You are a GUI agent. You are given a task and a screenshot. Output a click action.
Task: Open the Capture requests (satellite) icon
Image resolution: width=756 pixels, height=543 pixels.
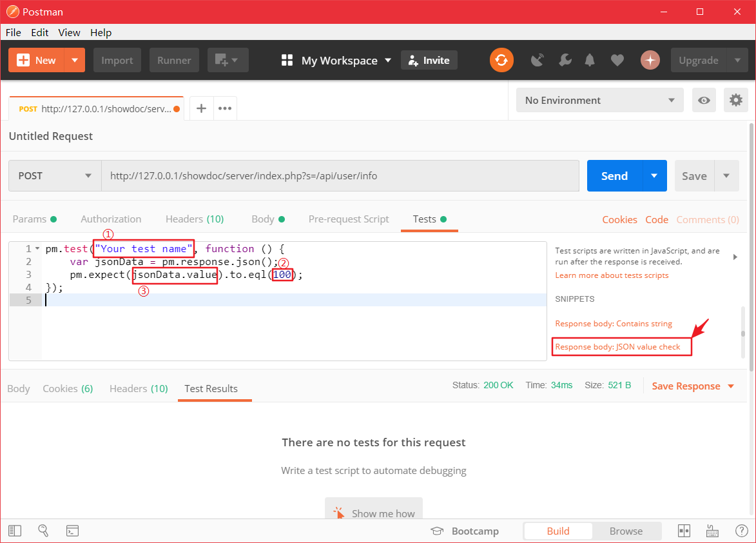(538, 60)
